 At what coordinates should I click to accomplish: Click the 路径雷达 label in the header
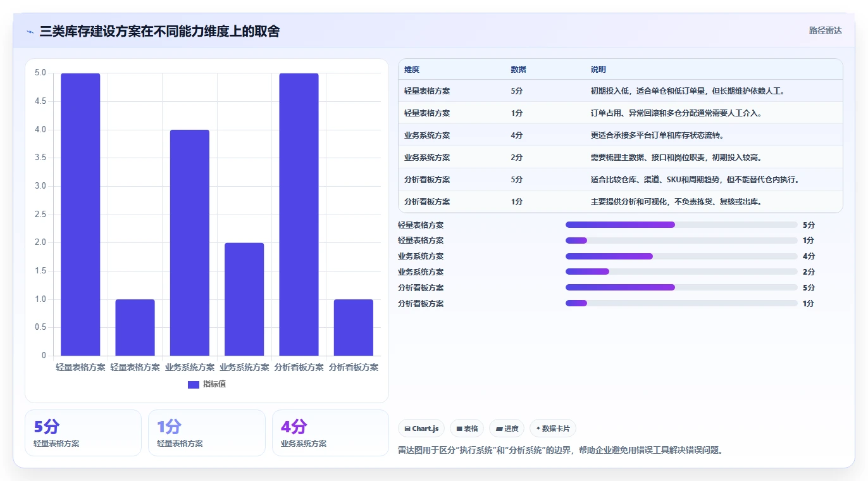(x=826, y=30)
